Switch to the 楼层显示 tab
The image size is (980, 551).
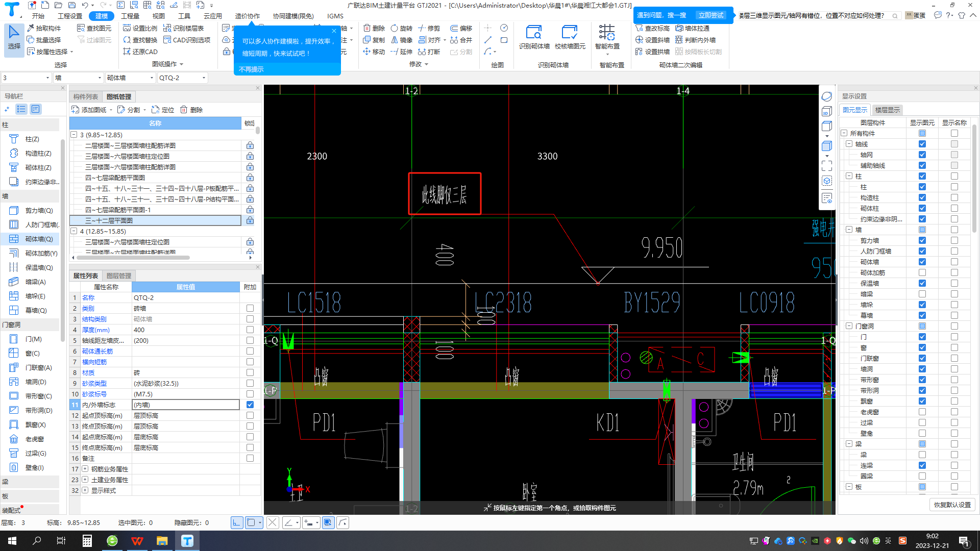point(888,110)
